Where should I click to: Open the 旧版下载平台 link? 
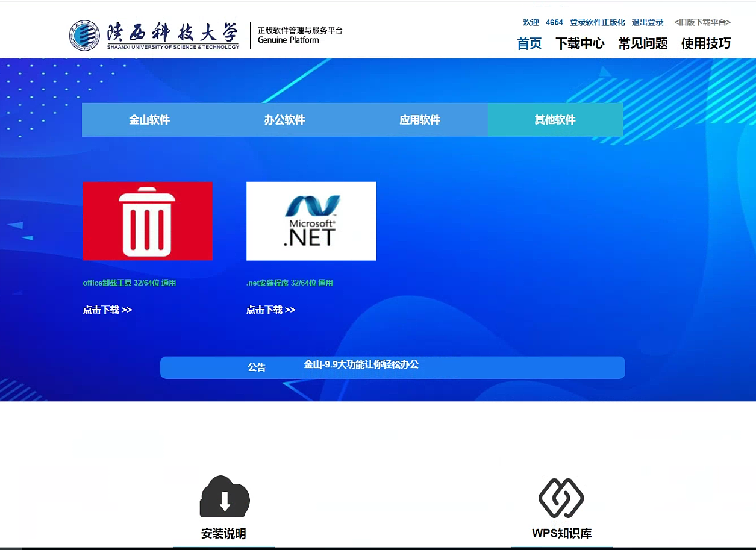click(x=702, y=22)
